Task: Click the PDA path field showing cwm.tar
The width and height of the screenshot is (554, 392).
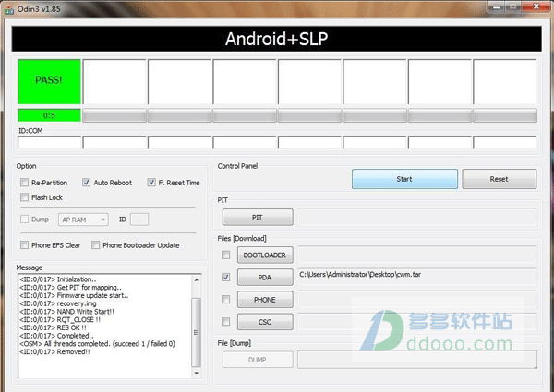Action: click(417, 277)
